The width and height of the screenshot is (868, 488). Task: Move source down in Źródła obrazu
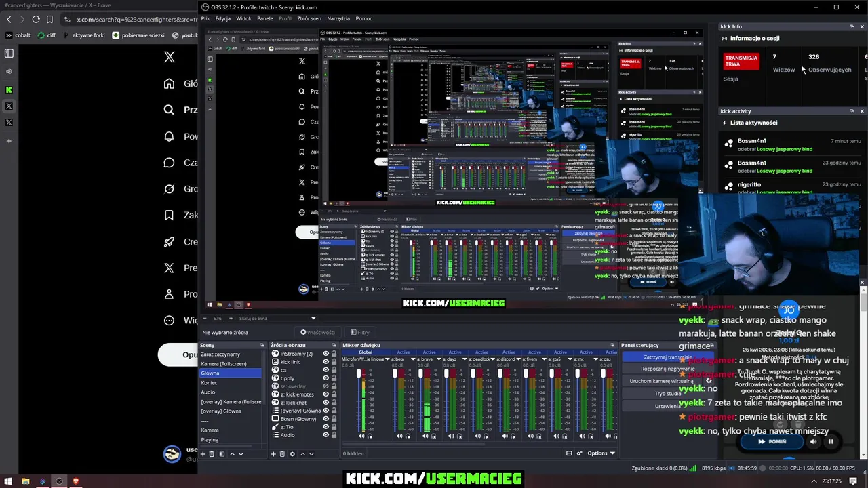(311, 454)
